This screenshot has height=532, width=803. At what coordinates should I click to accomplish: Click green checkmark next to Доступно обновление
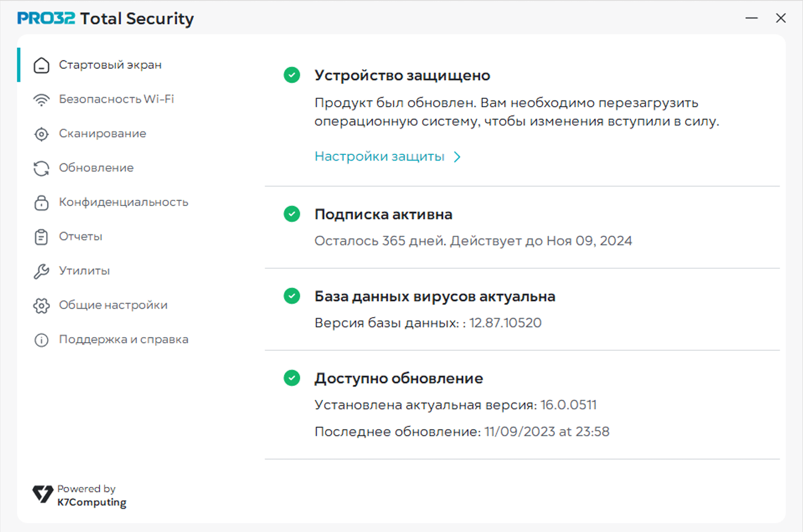click(292, 378)
